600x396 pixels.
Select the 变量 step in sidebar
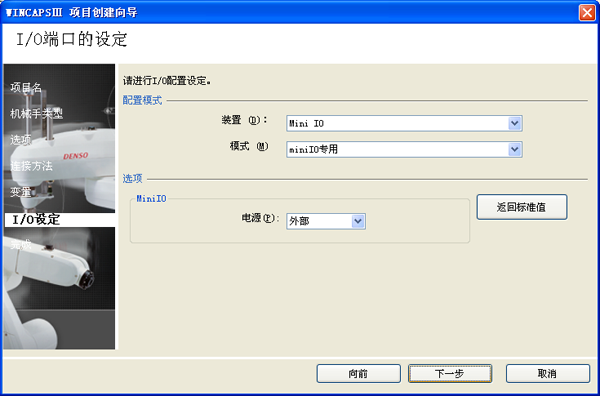pyautogui.click(x=21, y=192)
